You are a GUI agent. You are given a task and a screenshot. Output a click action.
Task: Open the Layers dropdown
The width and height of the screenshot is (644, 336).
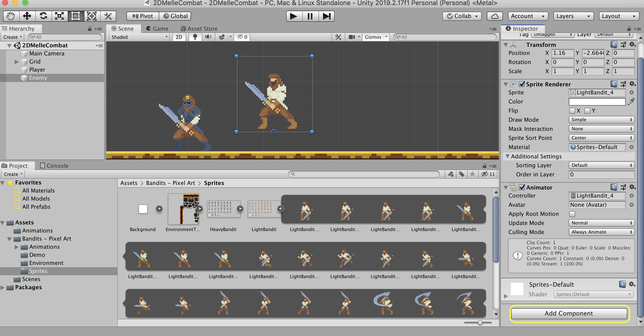click(573, 16)
